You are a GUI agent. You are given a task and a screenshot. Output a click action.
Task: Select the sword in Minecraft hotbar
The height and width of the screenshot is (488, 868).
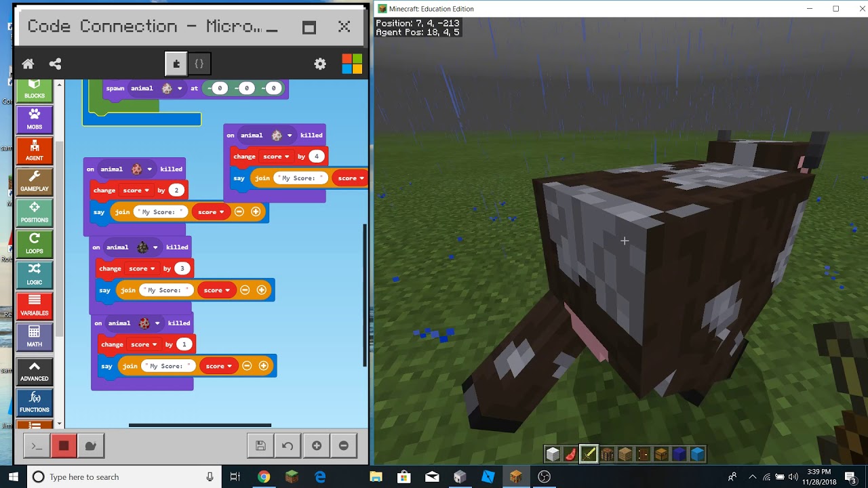click(589, 454)
